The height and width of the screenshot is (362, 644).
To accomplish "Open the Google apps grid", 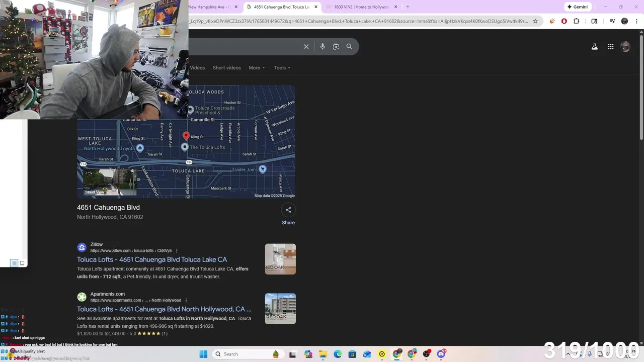I will pyautogui.click(x=610, y=47).
